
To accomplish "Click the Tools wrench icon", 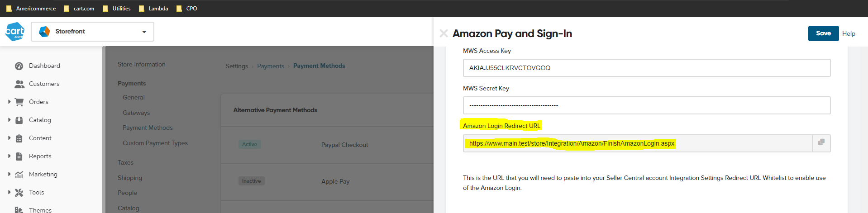I will 19,193.
